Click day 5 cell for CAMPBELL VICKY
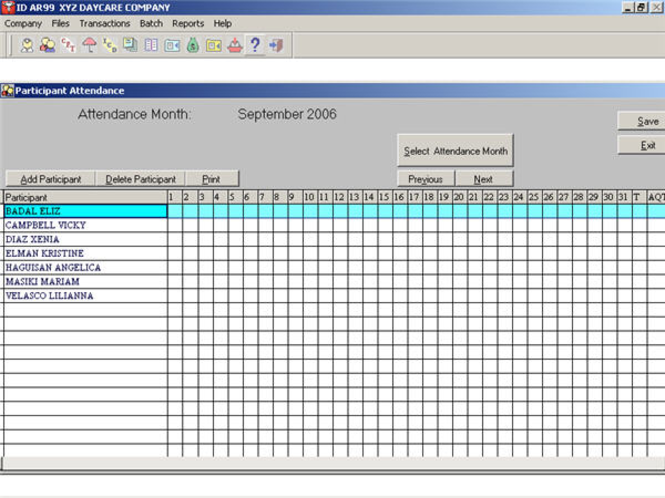 tap(235, 225)
